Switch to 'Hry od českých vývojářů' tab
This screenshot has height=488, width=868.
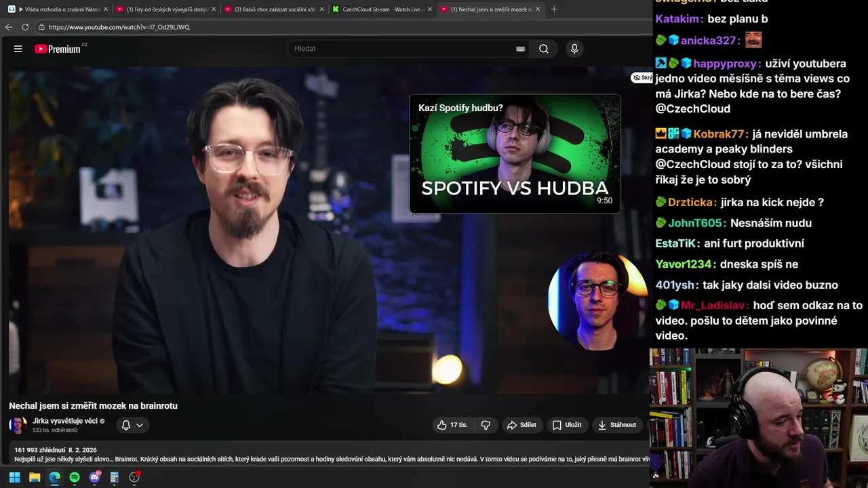tap(166, 9)
